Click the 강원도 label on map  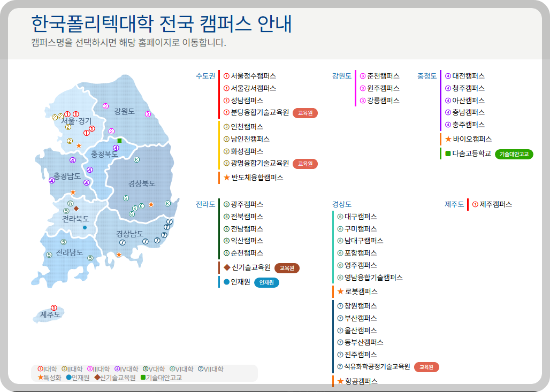(x=124, y=111)
